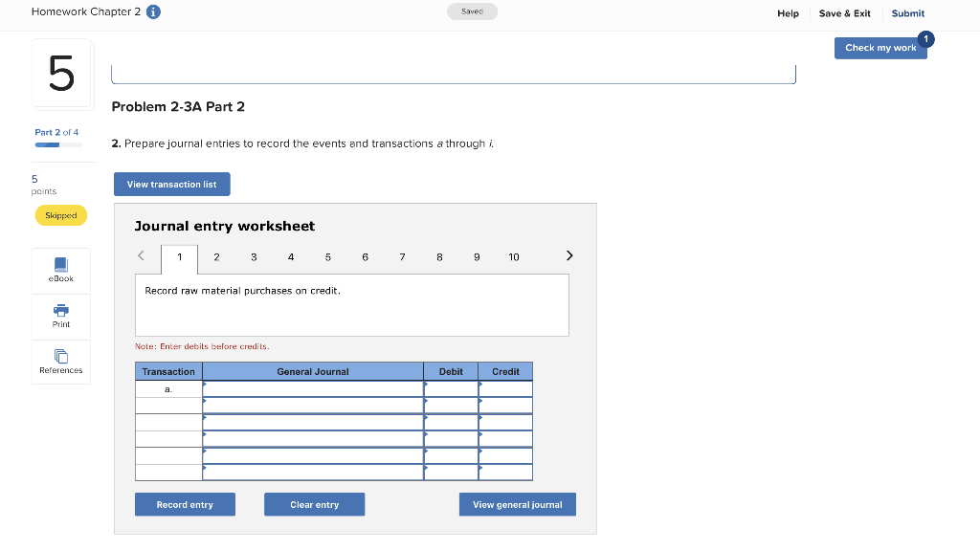This screenshot has height=551, width=980.
Task: Open the References panel
Action: tap(61, 362)
